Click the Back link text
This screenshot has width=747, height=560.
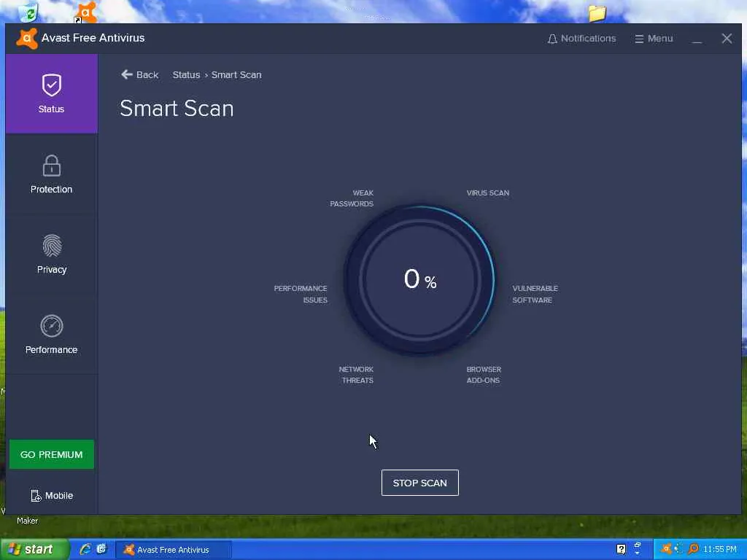[147, 75]
